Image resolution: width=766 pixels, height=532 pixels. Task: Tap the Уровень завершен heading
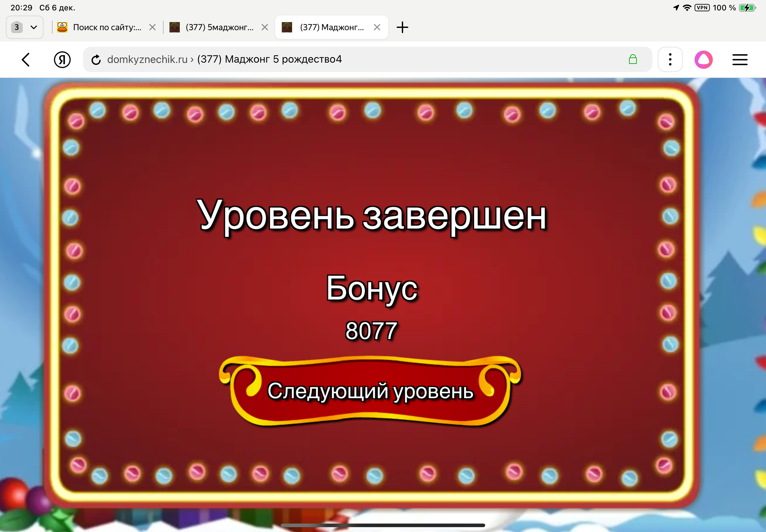click(x=371, y=216)
